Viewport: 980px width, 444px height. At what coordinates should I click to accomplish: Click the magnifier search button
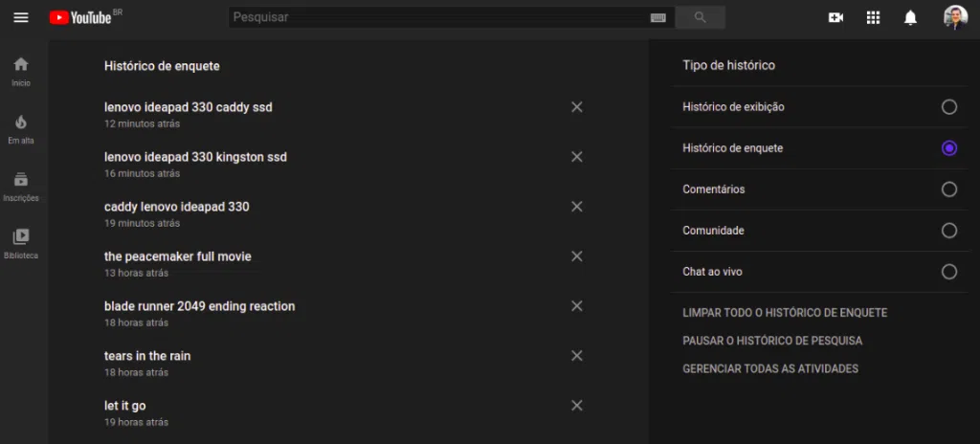tap(700, 17)
